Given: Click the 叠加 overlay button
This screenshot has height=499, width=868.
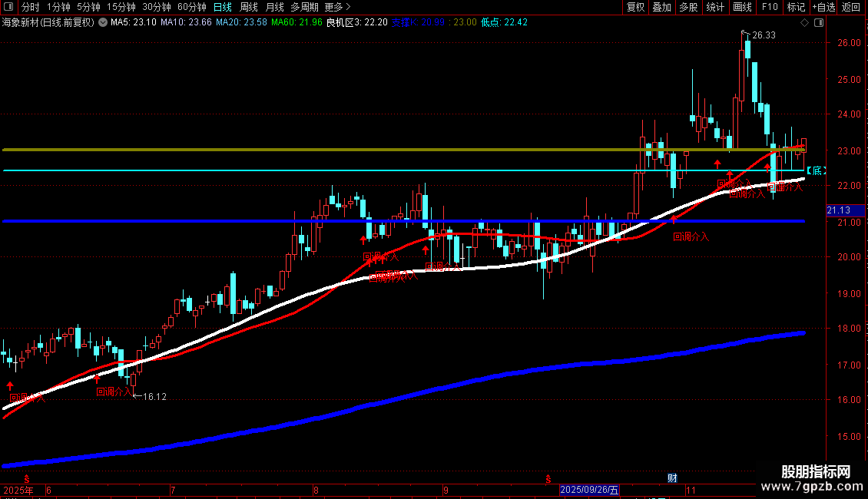Looking at the screenshot, I should (661, 7).
